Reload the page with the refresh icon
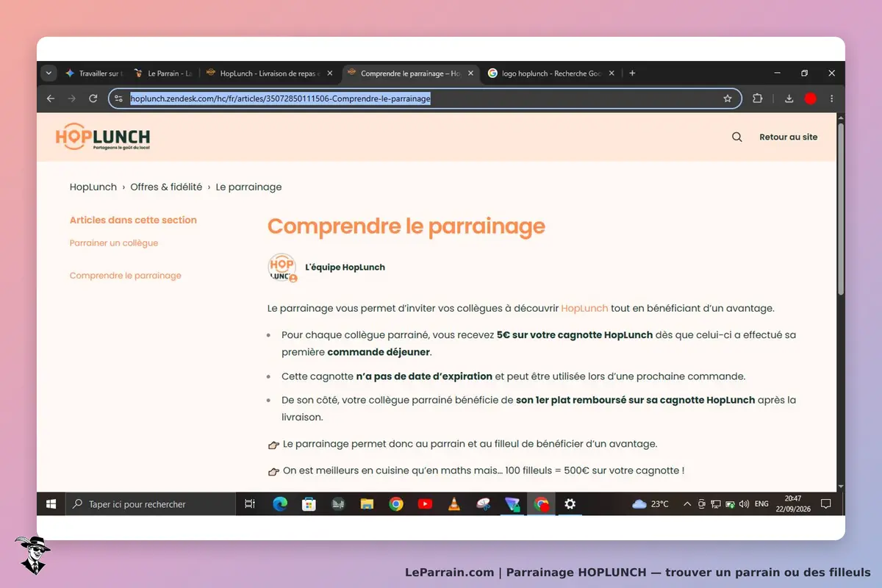882x588 pixels. pos(93,98)
